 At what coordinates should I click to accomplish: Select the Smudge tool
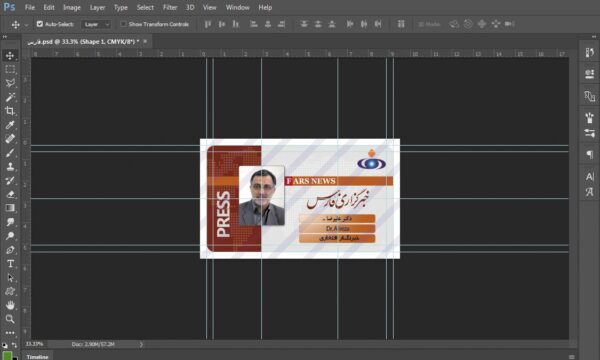(x=10, y=222)
